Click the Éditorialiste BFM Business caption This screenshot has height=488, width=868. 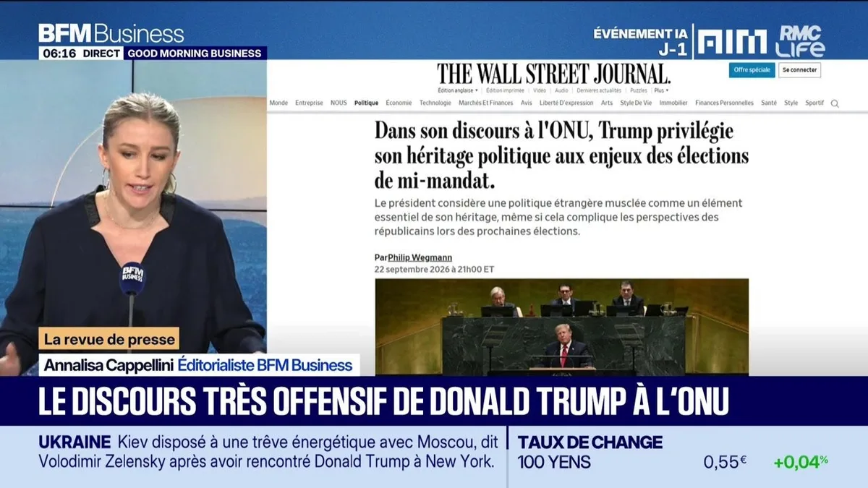(265, 365)
